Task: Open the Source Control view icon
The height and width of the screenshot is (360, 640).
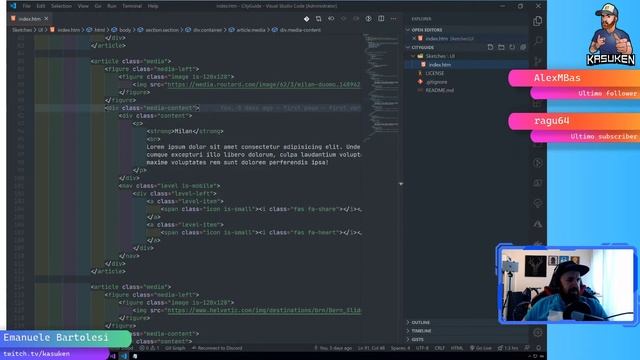Action: click(x=538, y=61)
